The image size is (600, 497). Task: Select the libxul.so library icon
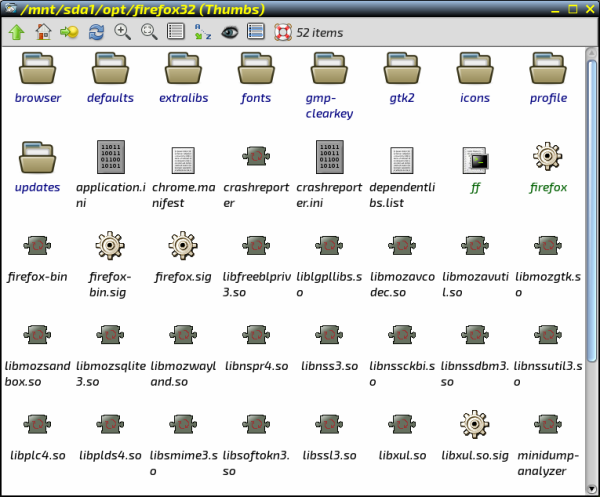(402, 424)
